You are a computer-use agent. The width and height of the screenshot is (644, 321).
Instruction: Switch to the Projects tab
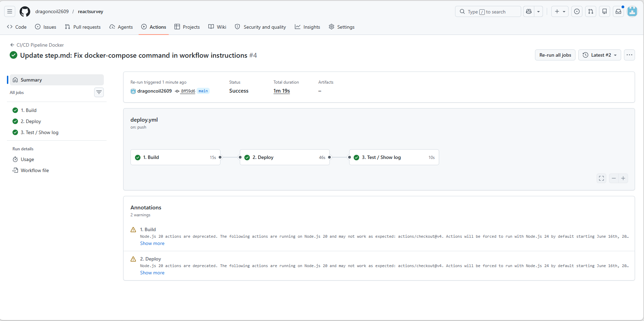[x=187, y=27]
